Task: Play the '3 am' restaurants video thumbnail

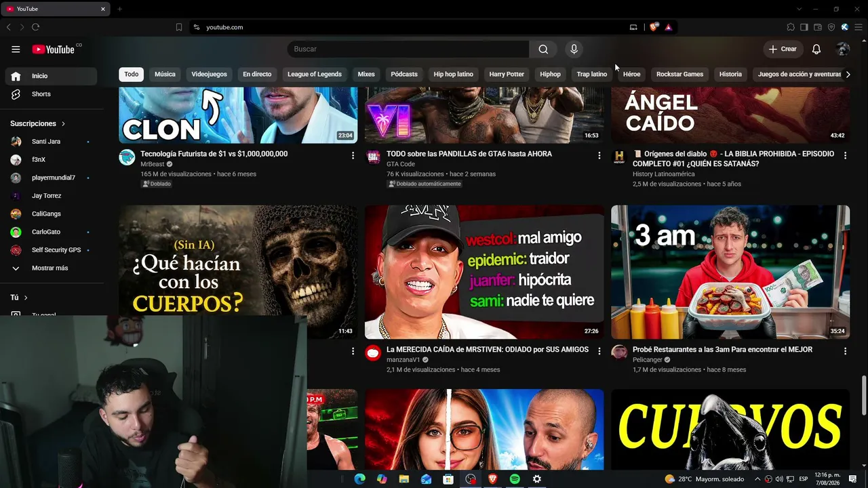Action: (730, 272)
